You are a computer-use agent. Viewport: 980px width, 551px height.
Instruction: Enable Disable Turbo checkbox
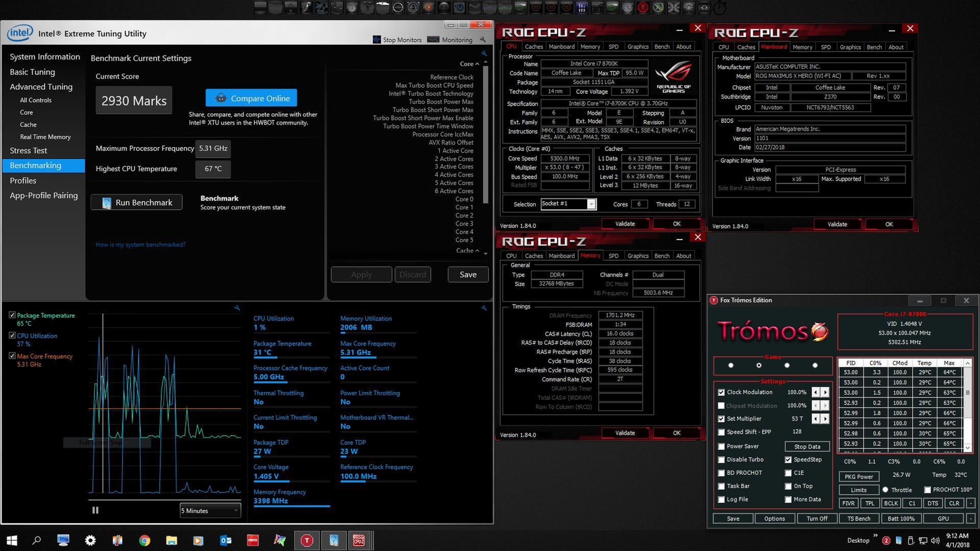pyautogui.click(x=721, y=460)
